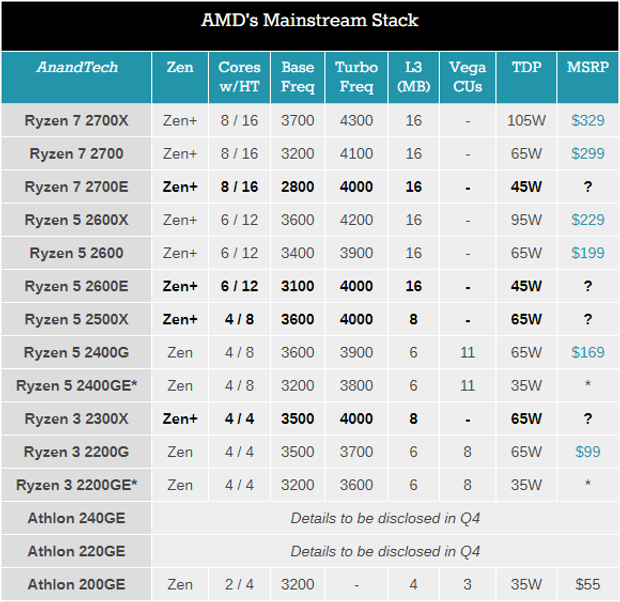
Task: Click the $299 MSRP price link
Action: coord(587,154)
